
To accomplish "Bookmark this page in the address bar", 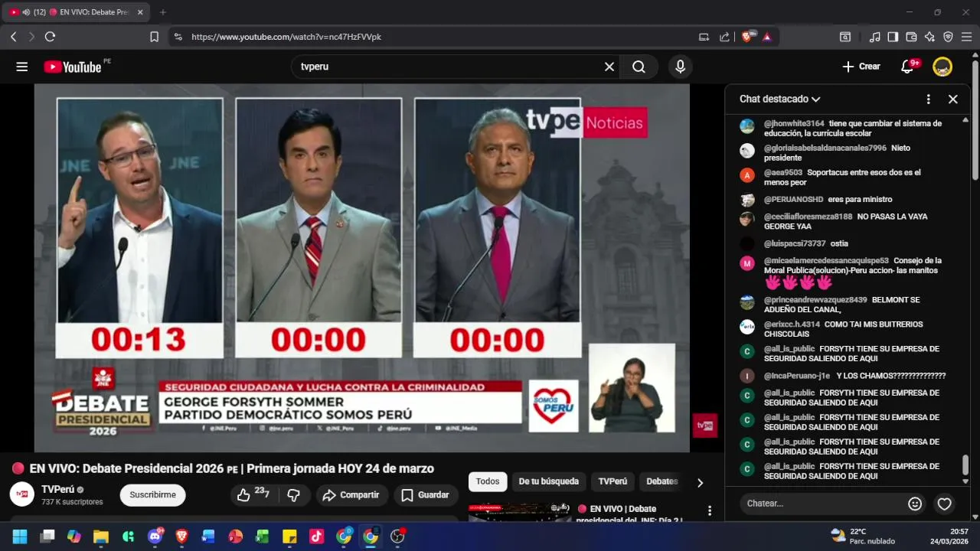I will click(154, 37).
